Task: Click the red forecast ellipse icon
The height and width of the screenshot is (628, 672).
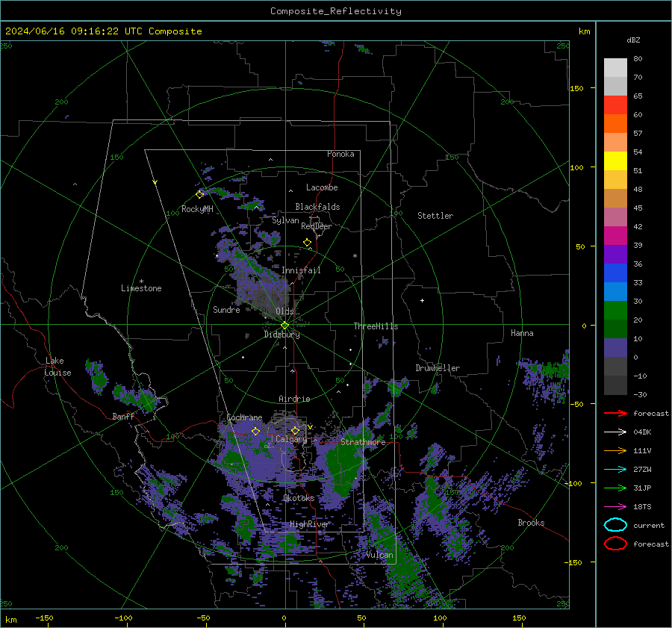Action: coord(615,544)
